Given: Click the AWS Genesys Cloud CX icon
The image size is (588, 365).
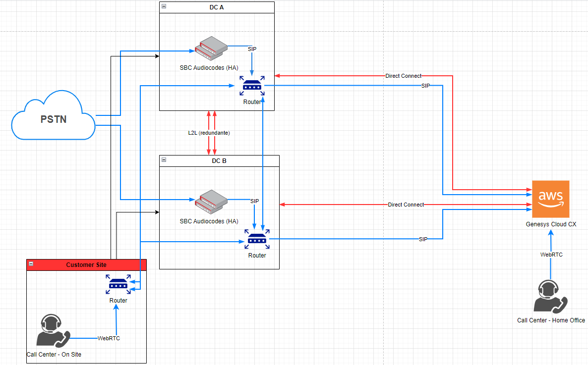Looking at the screenshot, I should click(x=550, y=199).
